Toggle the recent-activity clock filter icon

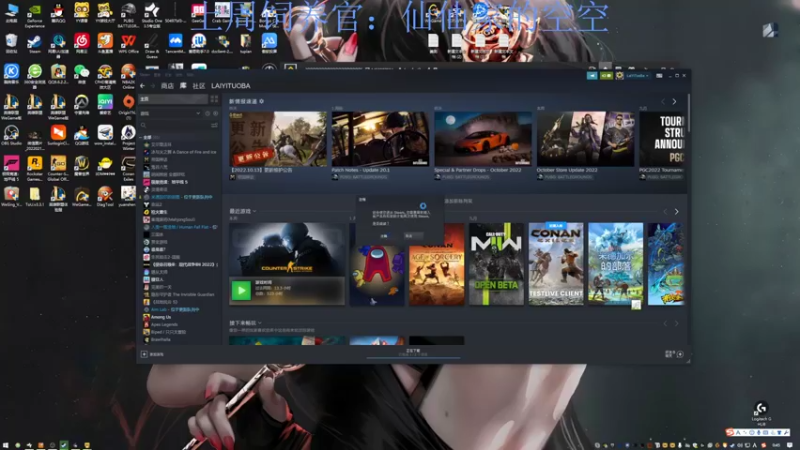tap(208, 113)
